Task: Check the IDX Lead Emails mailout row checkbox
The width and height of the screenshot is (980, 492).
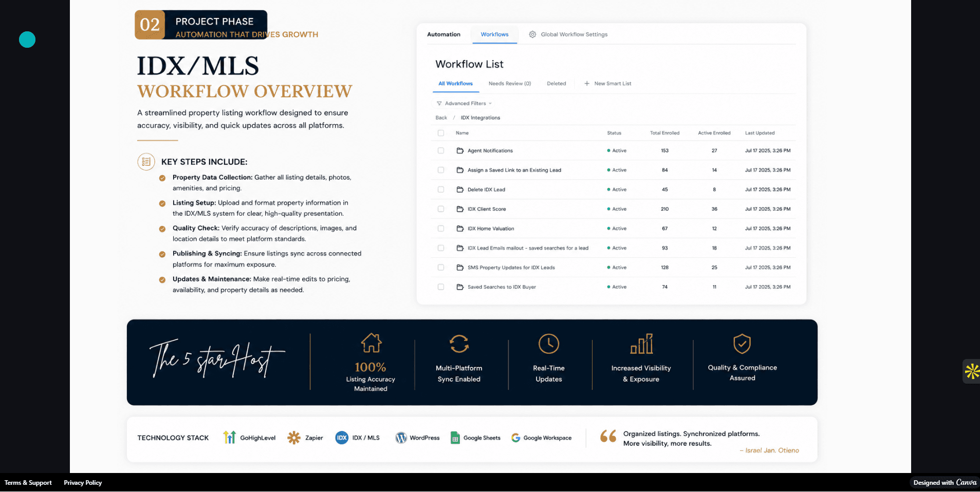Action: coord(441,248)
